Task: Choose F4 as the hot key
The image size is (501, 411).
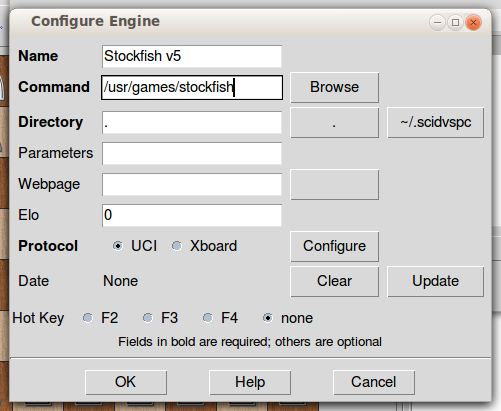Action: pos(208,318)
